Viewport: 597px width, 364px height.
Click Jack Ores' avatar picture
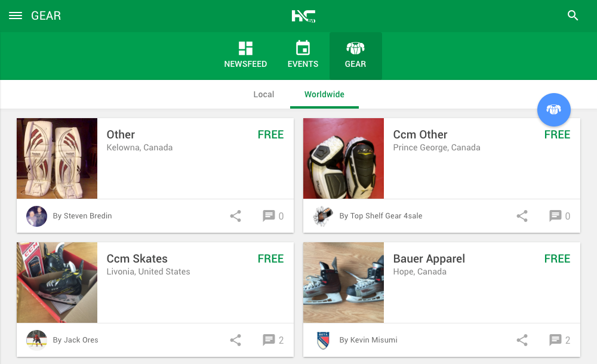pos(37,340)
